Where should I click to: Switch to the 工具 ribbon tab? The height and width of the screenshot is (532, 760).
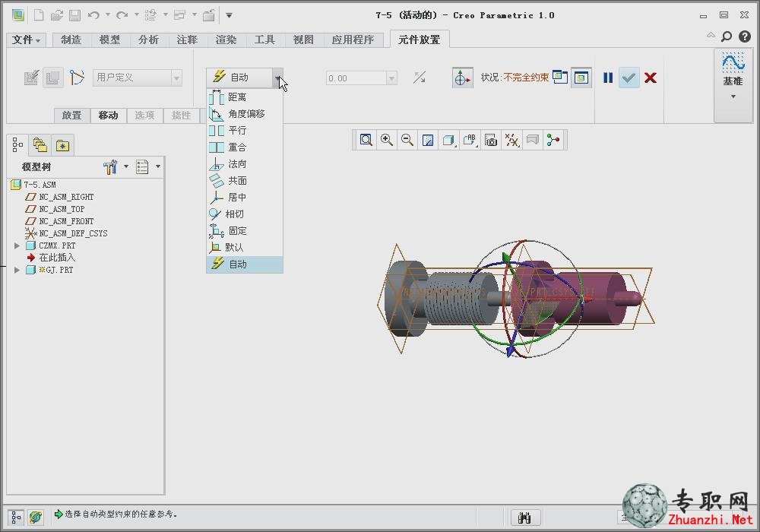(264, 40)
